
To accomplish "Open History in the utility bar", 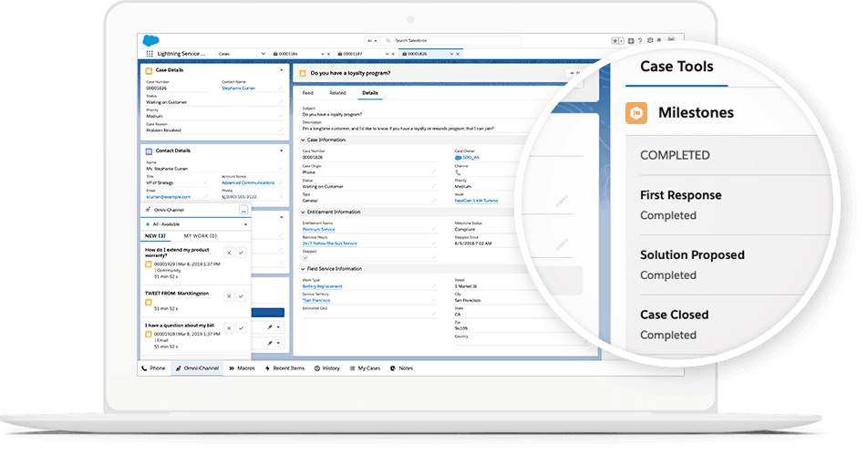I will [327, 368].
